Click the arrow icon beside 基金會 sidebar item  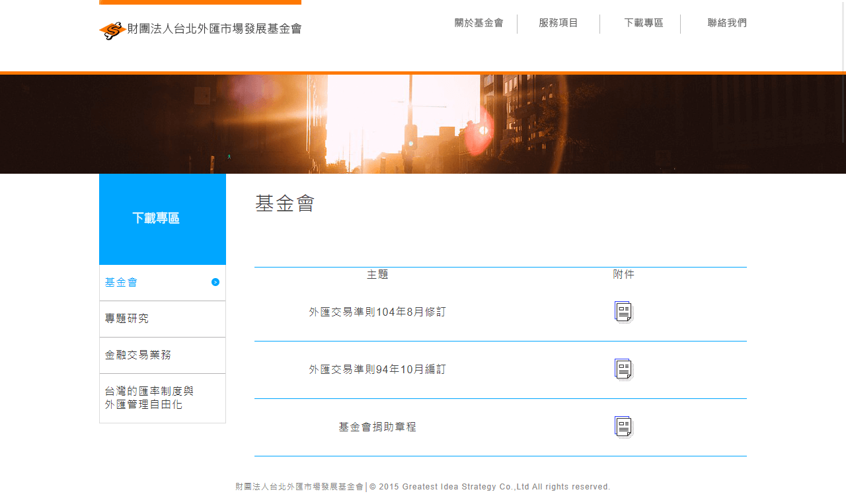pyautogui.click(x=215, y=282)
